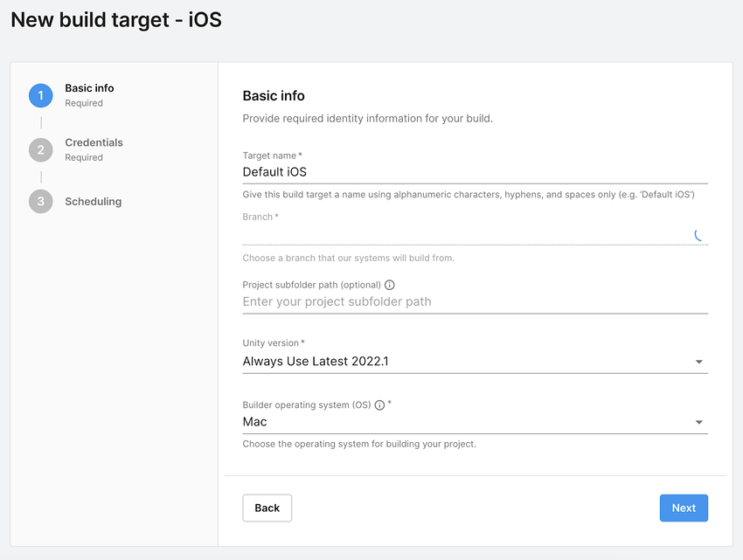Click the Branch loading progress indicator
Image resolution: width=743 pixels, height=560 pixels.
[x=699, y=236]
